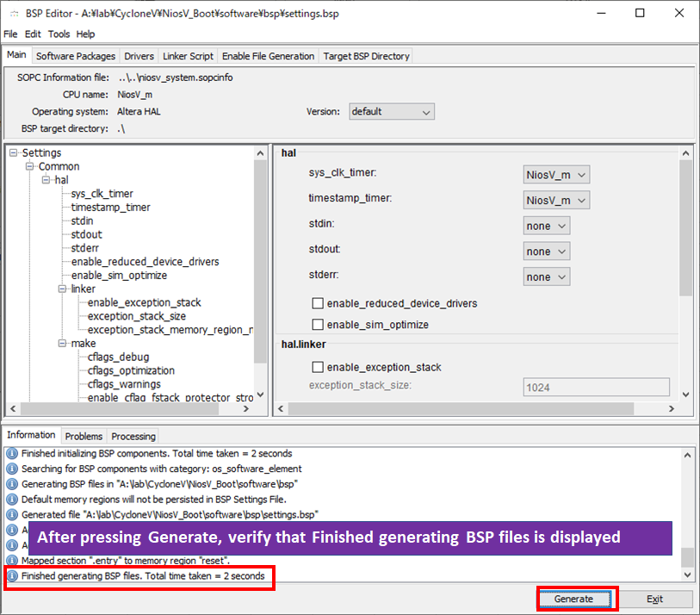
Task: Switch to the Problems tab in the lower panel
Action: [x=83, y=435]
